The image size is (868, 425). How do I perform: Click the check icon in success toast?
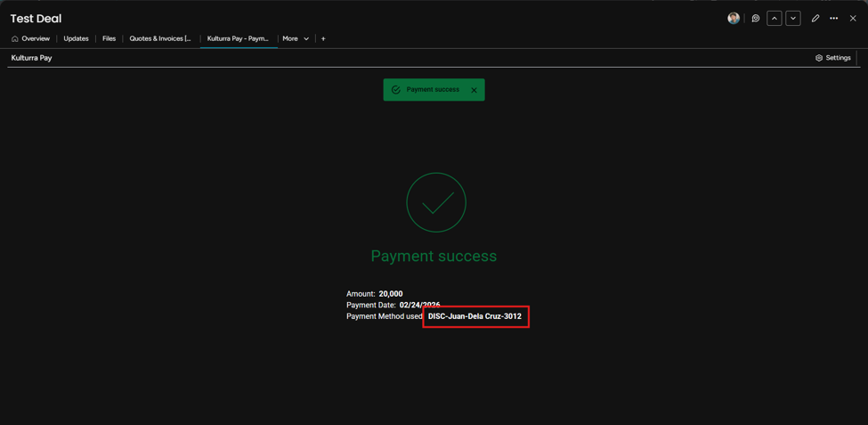tap(396, 90)
